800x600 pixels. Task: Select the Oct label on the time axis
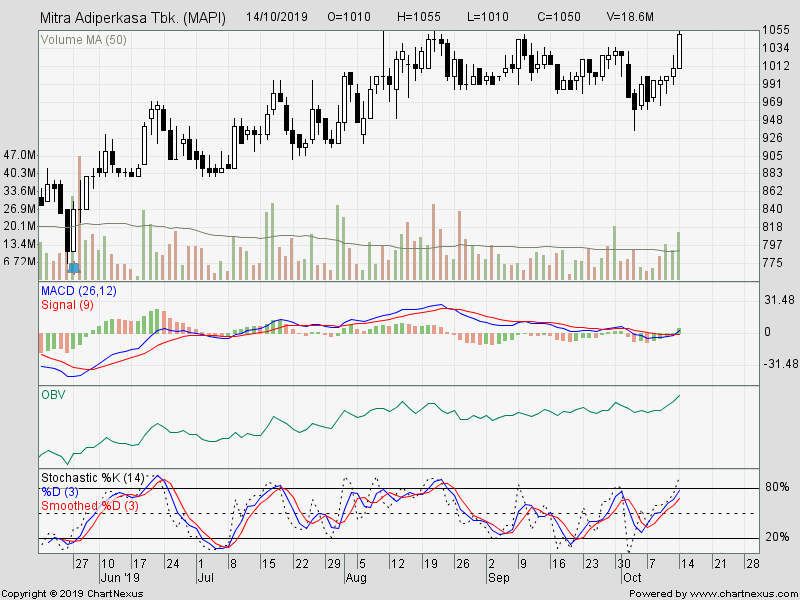coord(633,576)
